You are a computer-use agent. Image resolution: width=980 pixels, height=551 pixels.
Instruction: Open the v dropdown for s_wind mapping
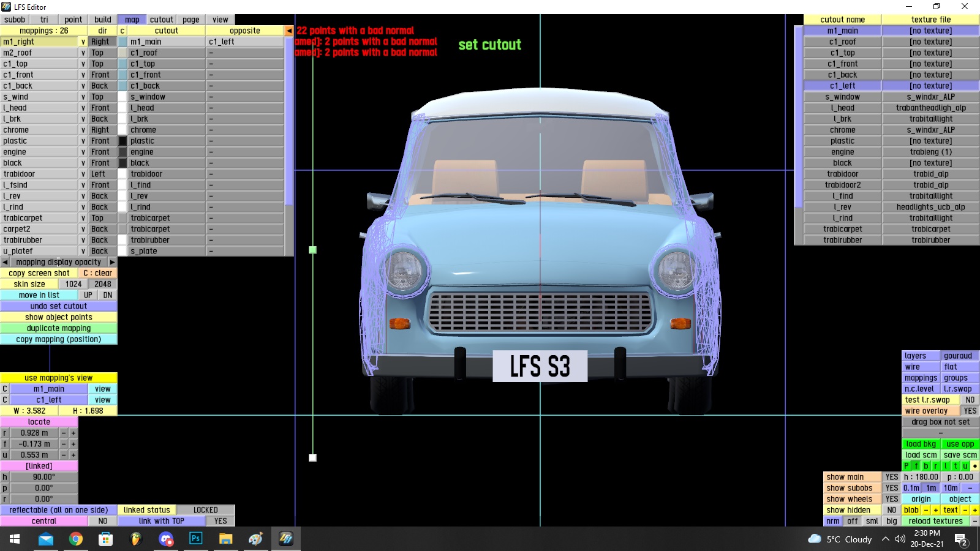[83, 97]
